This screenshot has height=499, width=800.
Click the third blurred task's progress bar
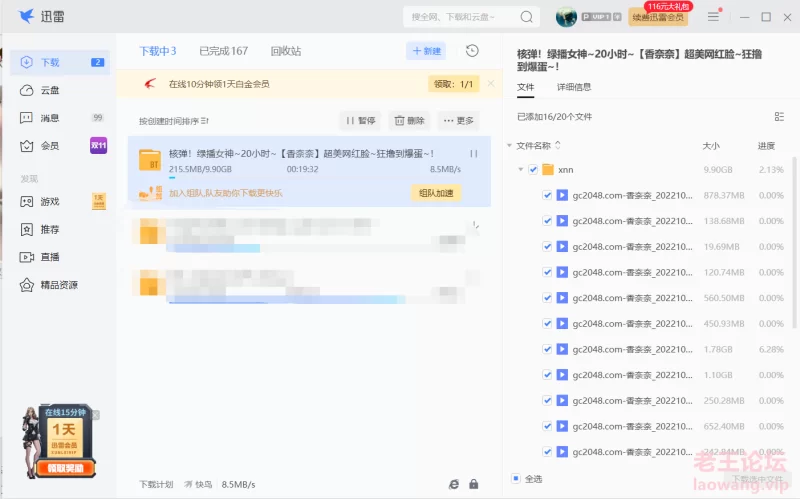point(316,300)
